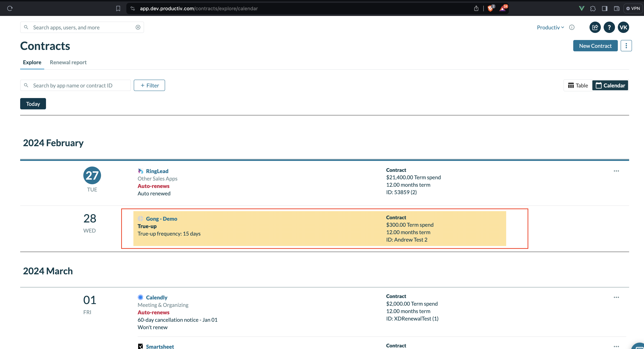The height and width of the screenshot is (349, 644).
Task: Click the share icon in header
Action: point(595,27)
